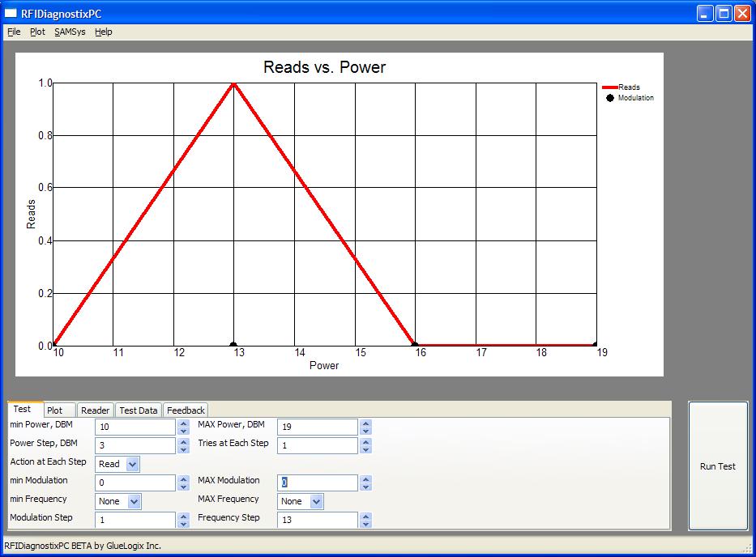Open the SAMSys menu
The image size is (756, 557).
coord(70,32)
